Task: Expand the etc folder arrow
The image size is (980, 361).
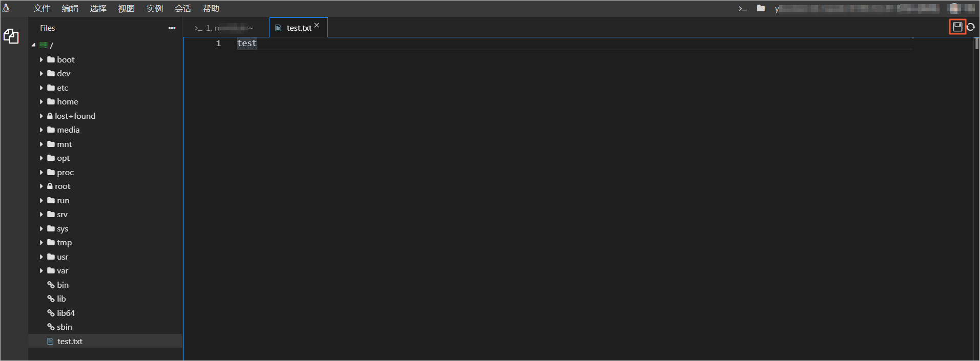Action: [41, 88]
